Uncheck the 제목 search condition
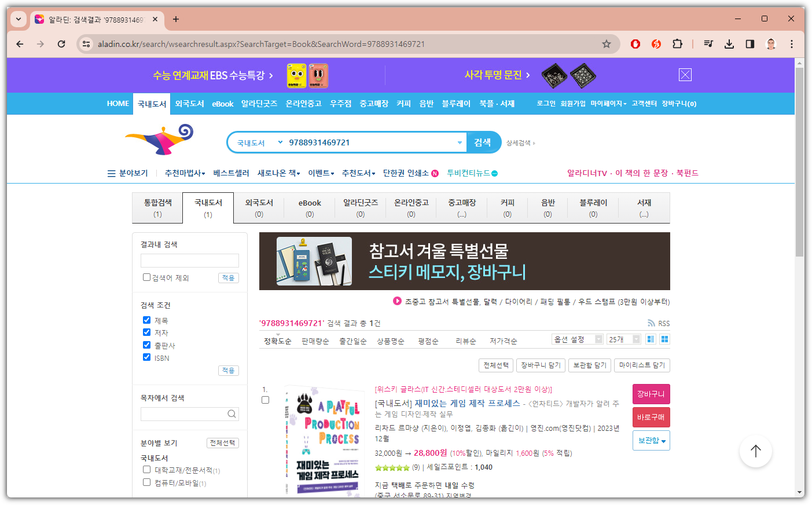812x505 pixels. point(146,320)
